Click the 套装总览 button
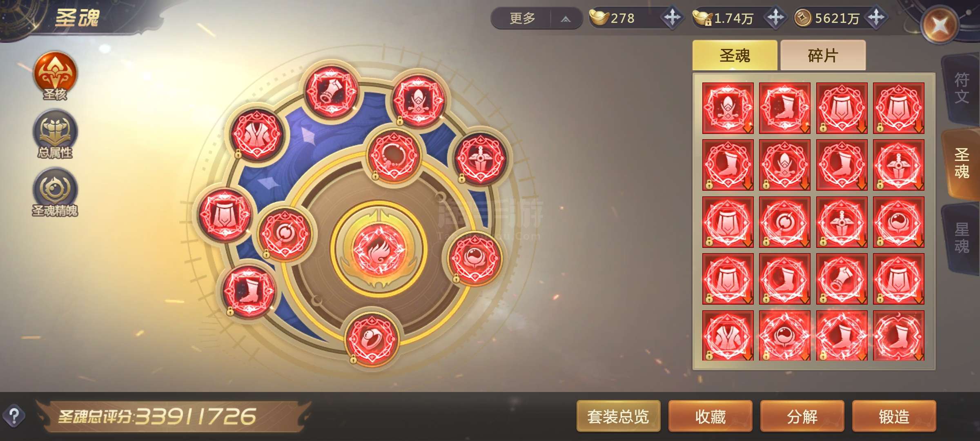Image resolution: width=980 pixels, height=441 pixels. pyautogui.click(x=618, y=416)
